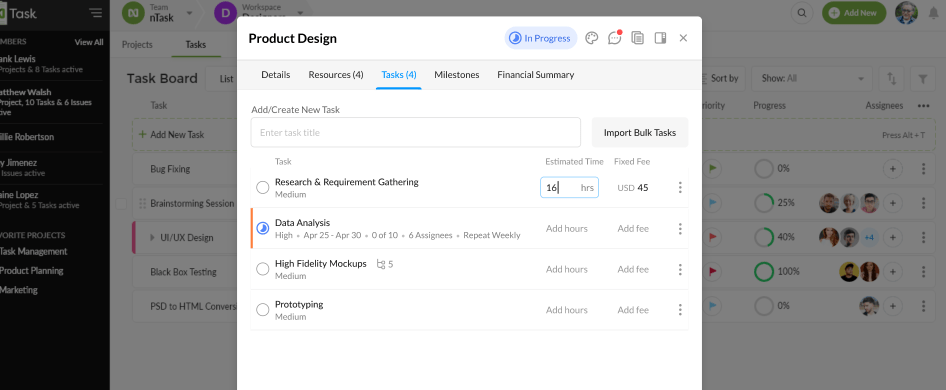
Task: Toggle the Prototyping task status circle
Action: (262, 310)
